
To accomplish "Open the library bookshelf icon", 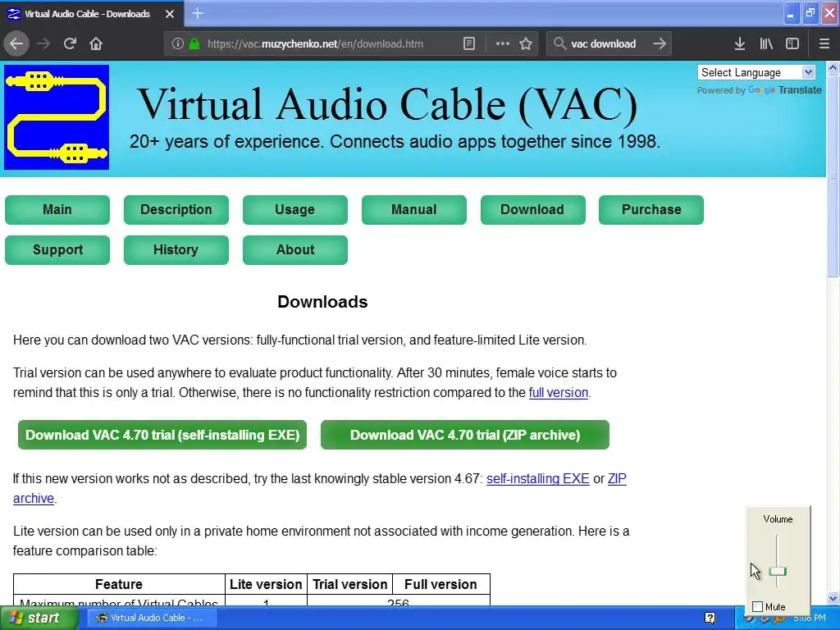I will pyautogui.click(x=766, y=44).
